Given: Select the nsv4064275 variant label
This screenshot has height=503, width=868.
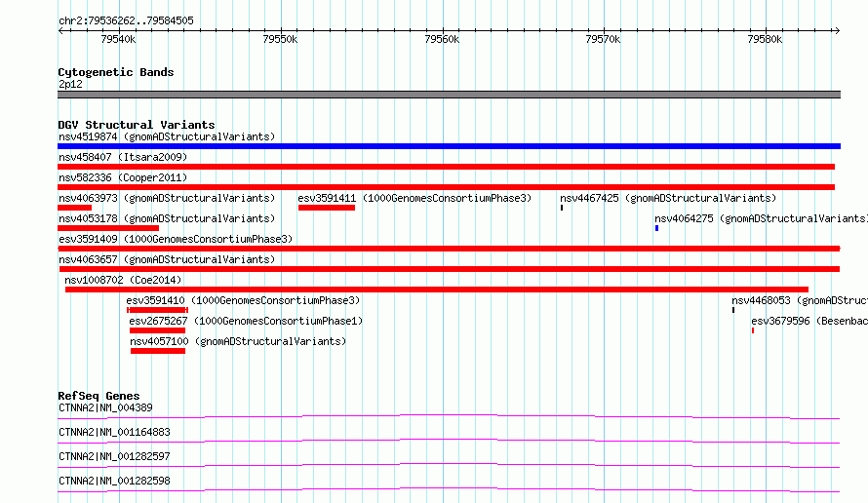Looking at the screenshot, I should (x=761, y=218).
